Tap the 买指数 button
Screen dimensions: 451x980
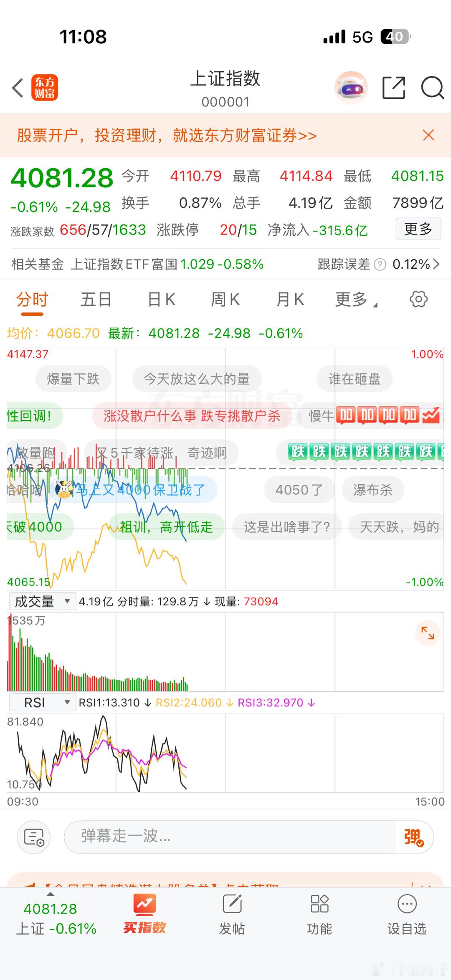click(144, 914)
